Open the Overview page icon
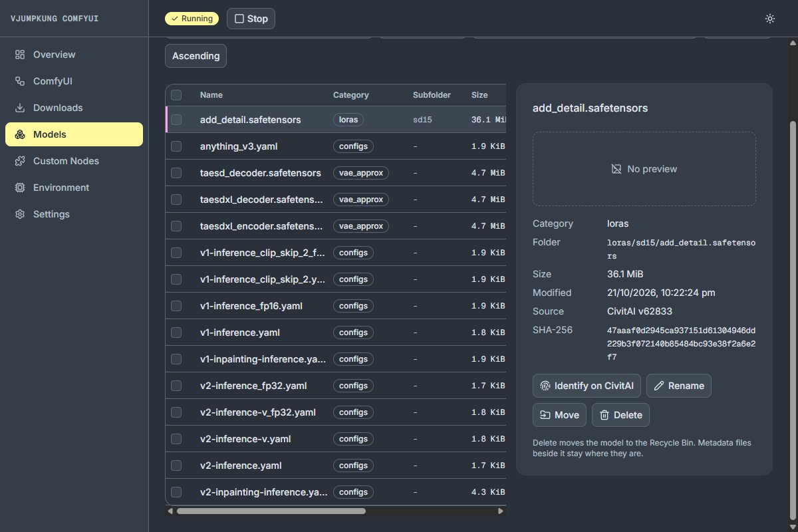Screen dimensions: 798x532 point(20,55)
